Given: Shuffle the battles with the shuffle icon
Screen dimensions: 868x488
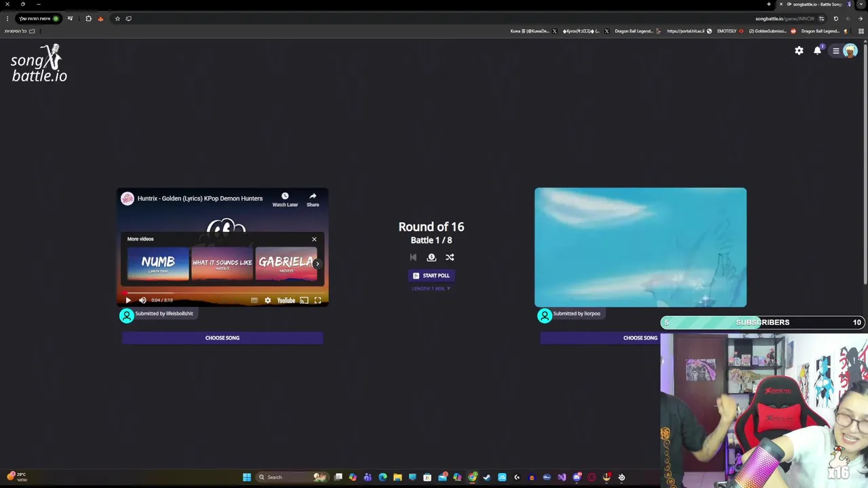Looking at the screenshot, I should (x=450, y=258).
